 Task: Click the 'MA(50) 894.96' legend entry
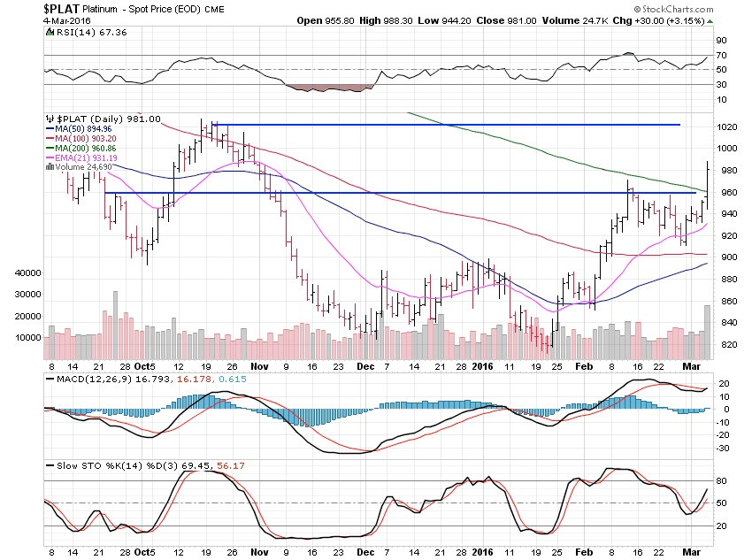tap(83, 129)
